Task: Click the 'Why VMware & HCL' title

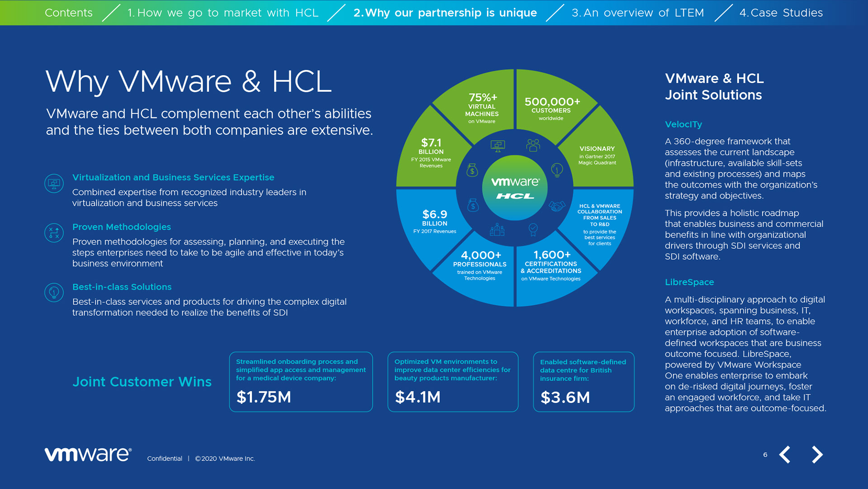Action: pyautogui.click(x=189, y=82)
